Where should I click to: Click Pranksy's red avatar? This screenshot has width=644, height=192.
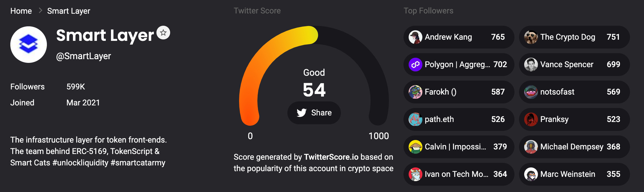point(531,119)
